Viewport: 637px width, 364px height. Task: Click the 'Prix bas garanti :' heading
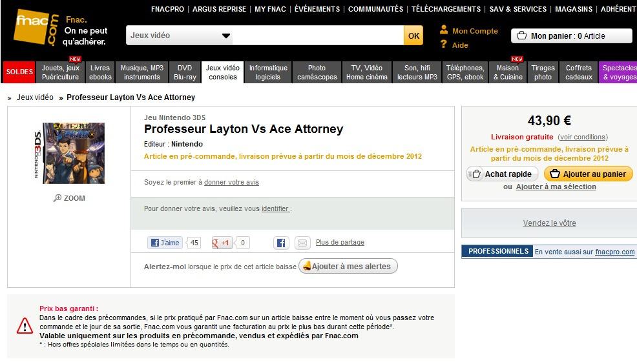68,308
